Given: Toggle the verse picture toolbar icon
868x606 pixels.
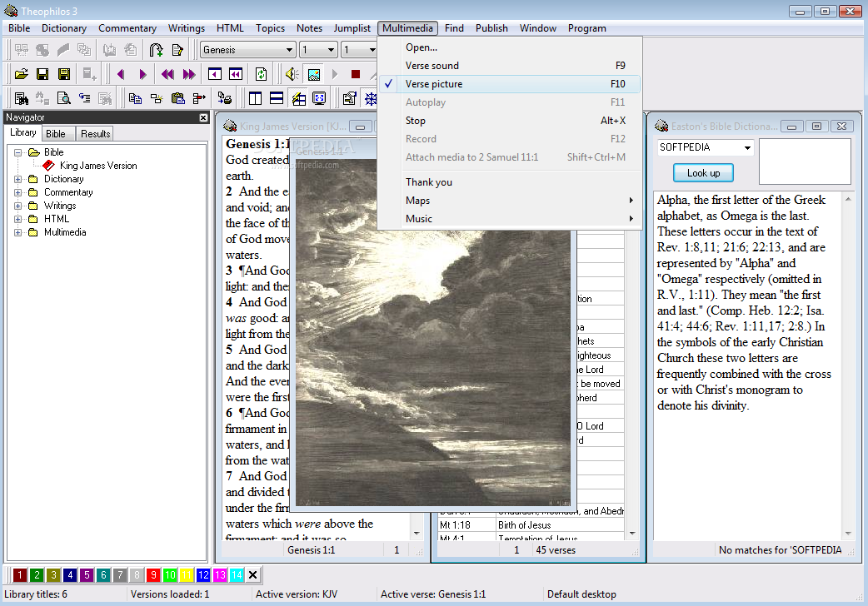Looking at the screenshot, I should (x=314, y=74).
